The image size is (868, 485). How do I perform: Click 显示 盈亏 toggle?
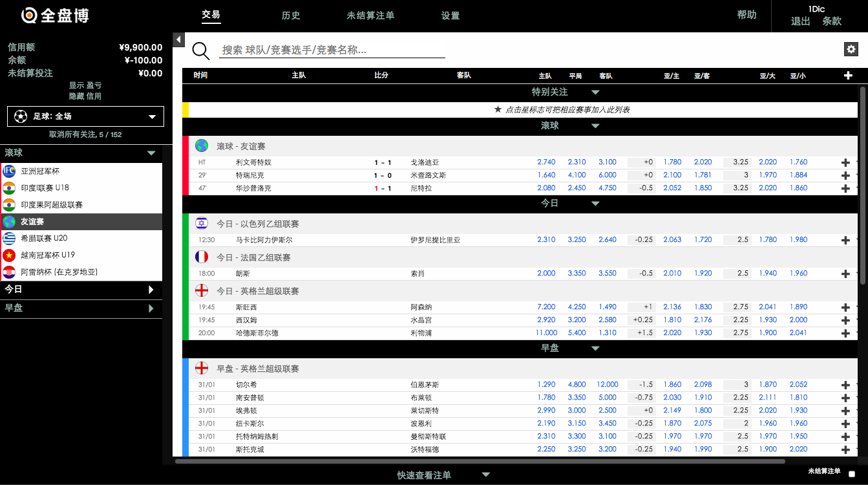(85, 85)
